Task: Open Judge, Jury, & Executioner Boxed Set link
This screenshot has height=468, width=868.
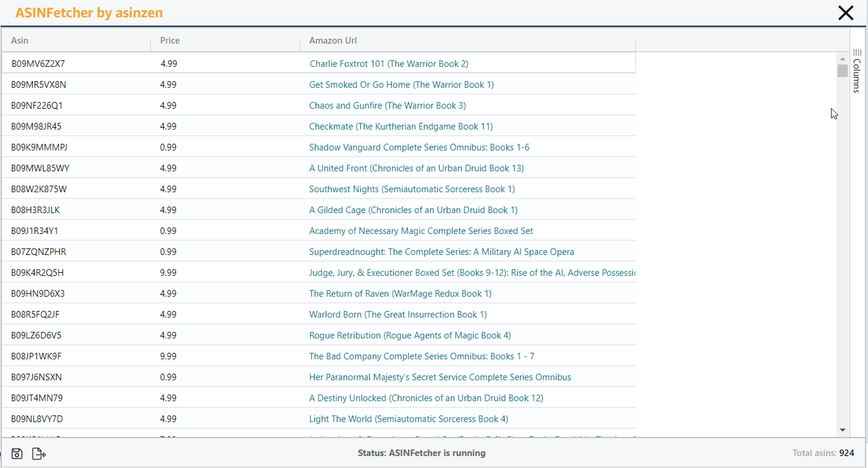Action: [472, 273]
